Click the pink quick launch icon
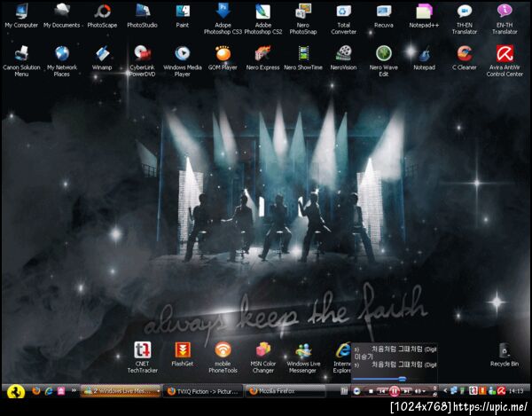This screenshot has height=416, width=532. 61,391
